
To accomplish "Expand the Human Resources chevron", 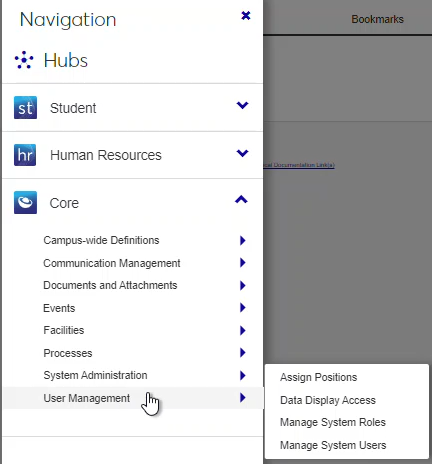I will 242,153.
